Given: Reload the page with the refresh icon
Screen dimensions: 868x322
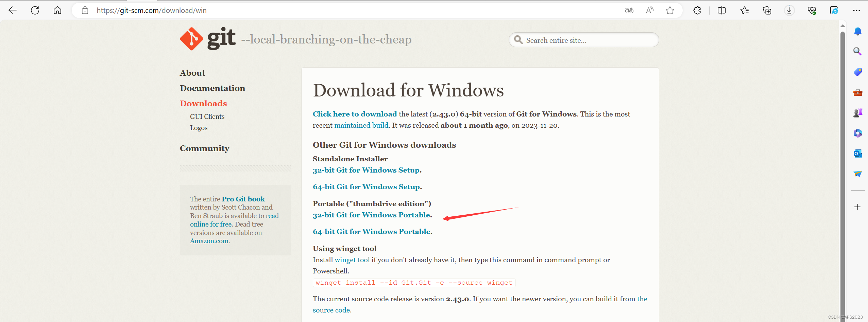Looking at the screenshot, I should point(35,10).
